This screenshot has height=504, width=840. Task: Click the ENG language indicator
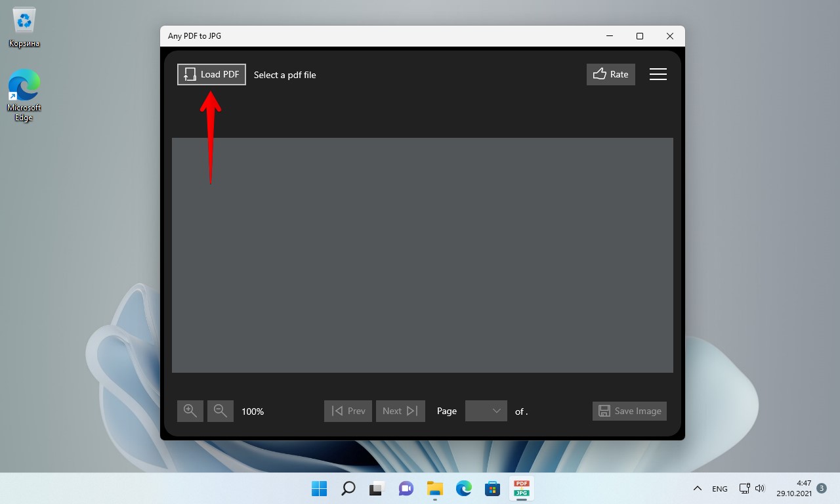[x=720, y=489]
